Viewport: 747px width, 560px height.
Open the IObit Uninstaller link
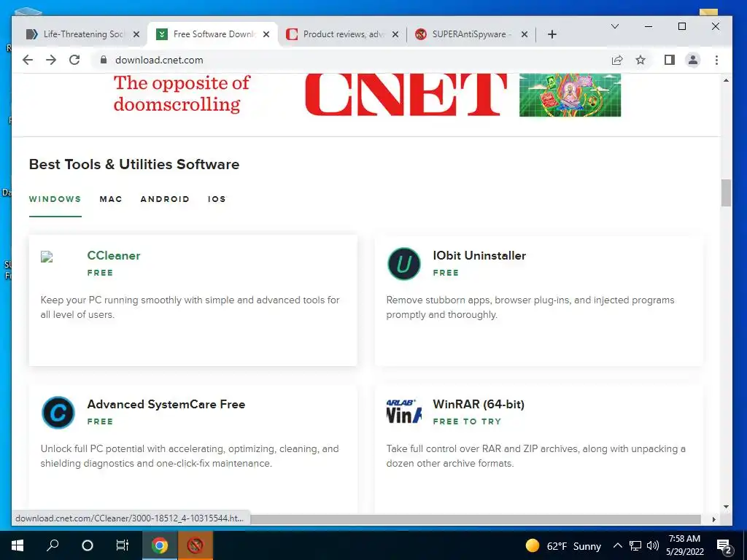tap(479, 256)
